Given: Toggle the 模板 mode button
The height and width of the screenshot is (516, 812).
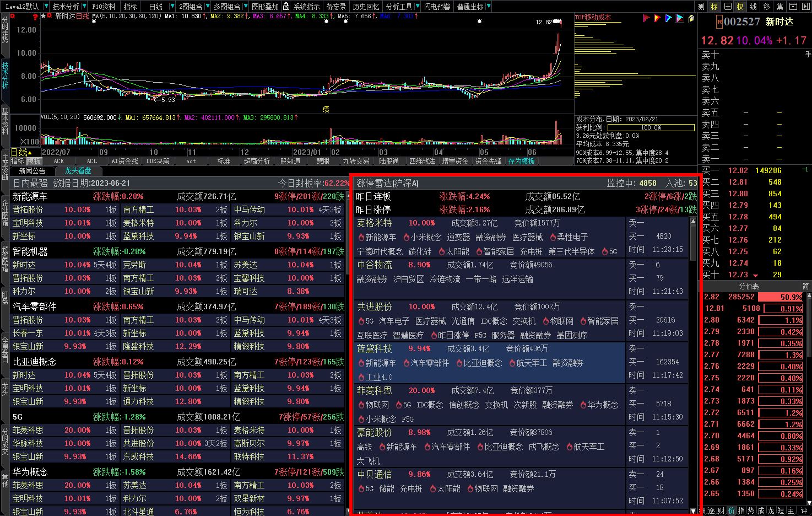Looking at the screenshot, I should (34, 161).
